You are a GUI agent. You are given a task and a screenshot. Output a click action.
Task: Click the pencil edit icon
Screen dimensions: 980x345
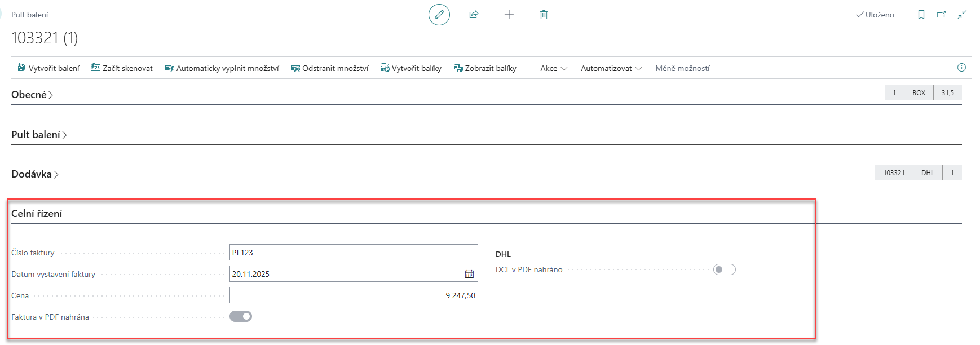439,15
